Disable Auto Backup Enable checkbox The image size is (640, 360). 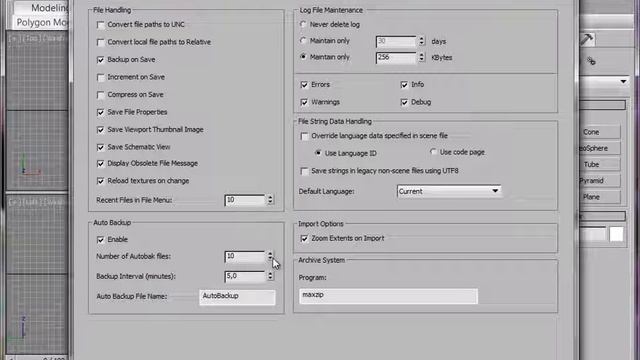pos(100,240)
